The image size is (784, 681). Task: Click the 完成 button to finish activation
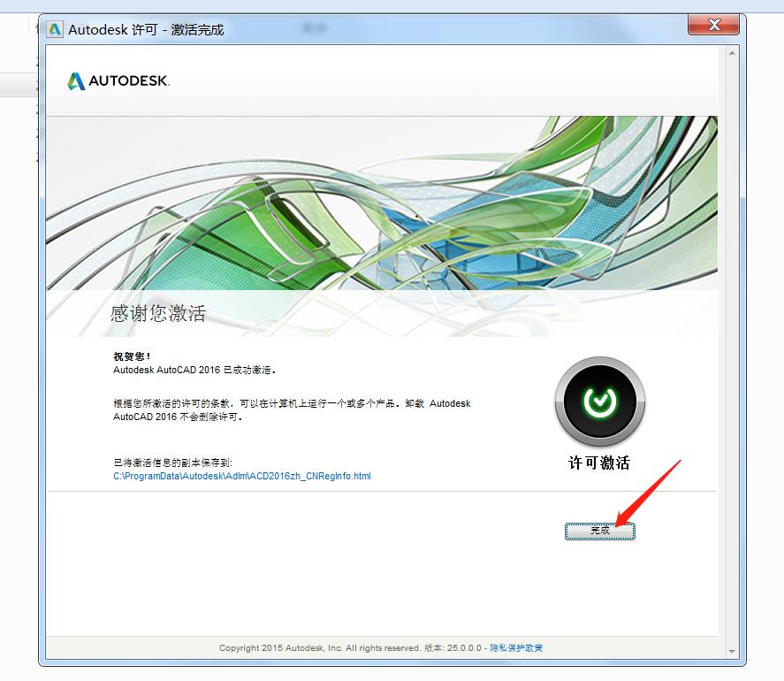(600, 531)
